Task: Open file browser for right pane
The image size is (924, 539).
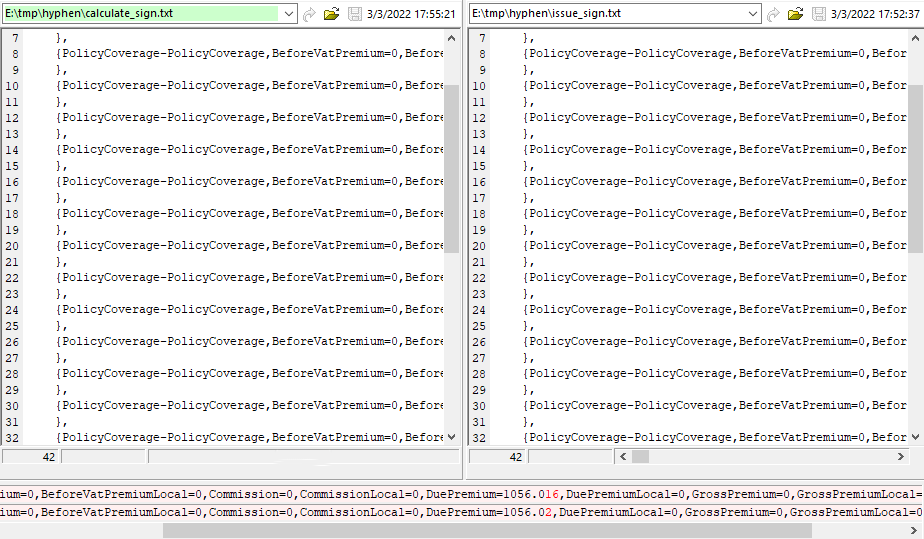Action: 796,14
